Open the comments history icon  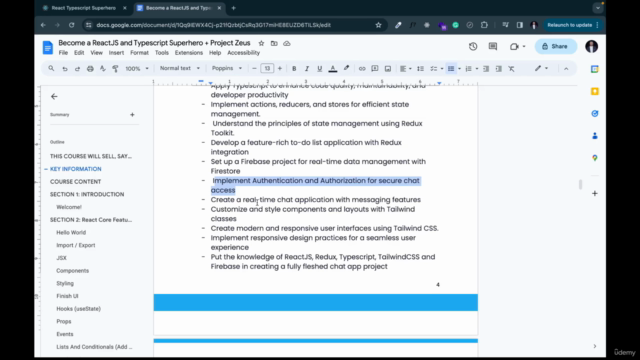(493, 47)
